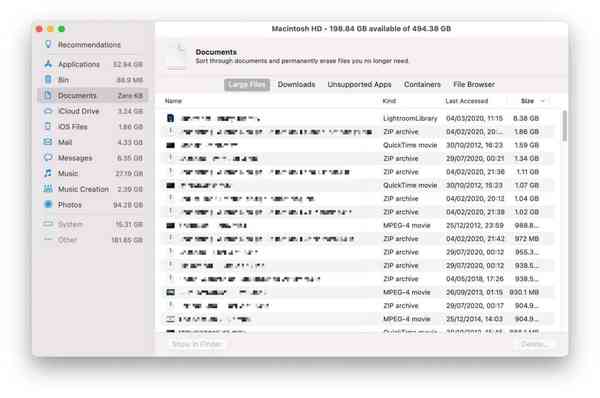Click the large Documents header icon
This screenshot has width=600, height=398.
point(176,56)
